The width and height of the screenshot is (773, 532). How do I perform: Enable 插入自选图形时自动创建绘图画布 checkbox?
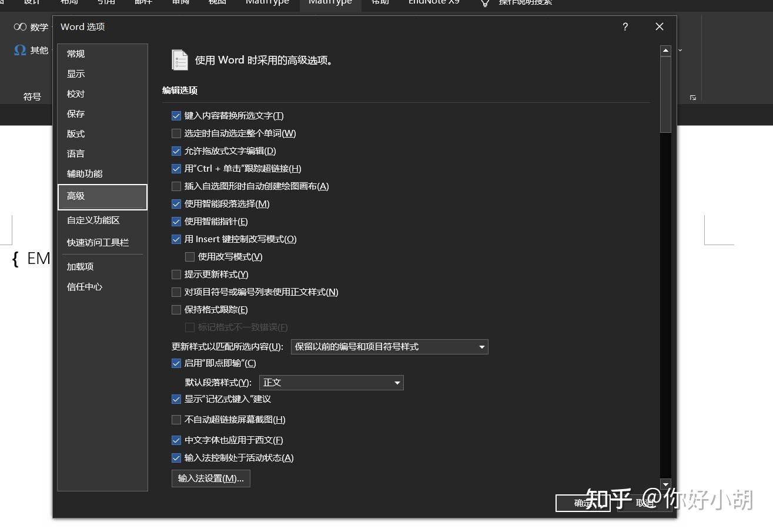tap(176, 186)
